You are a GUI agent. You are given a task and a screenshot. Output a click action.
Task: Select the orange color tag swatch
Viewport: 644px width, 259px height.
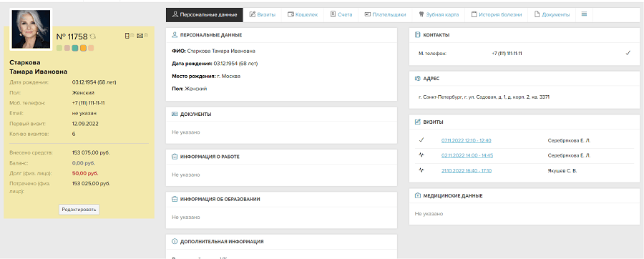tap(83, 48)
